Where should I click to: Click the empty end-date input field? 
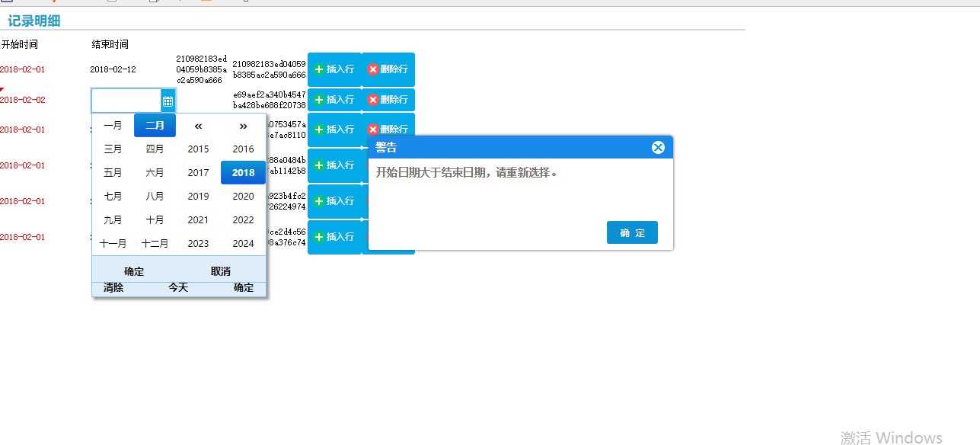click(x=126, y=101)
